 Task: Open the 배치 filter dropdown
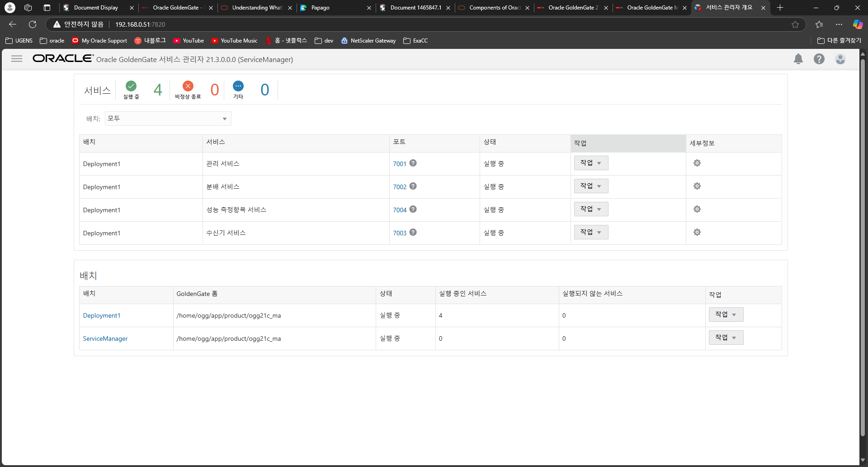pyautogui.click(x=168, y=119)
